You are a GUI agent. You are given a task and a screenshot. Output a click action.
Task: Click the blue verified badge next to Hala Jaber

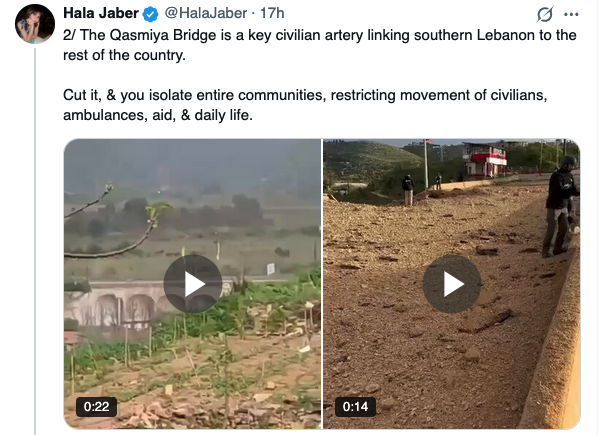[x=150, y=14]
